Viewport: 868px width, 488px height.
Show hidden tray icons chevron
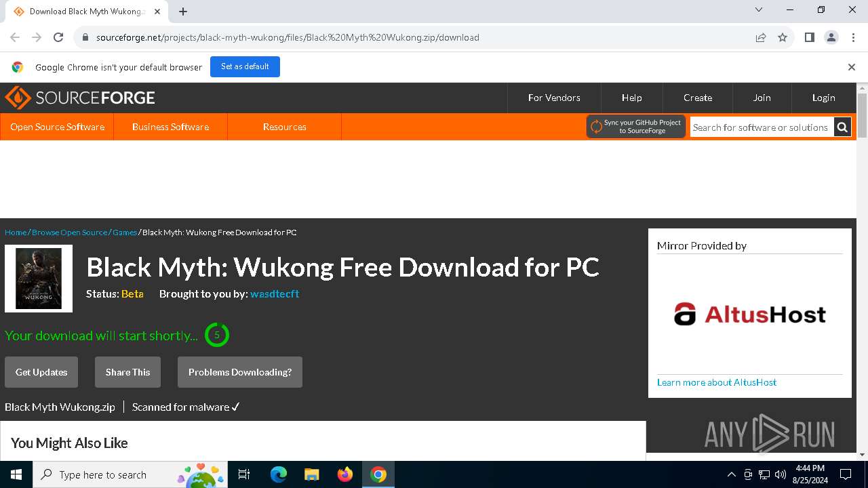click(x=731, y=474)
